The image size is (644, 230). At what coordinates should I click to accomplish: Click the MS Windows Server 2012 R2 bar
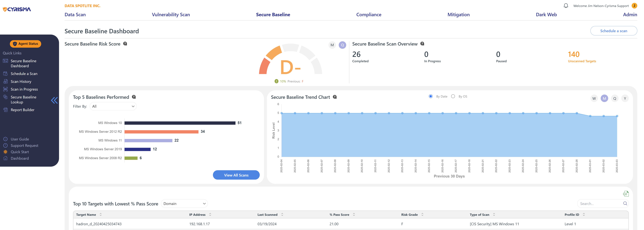pyautogui.click(x=161, y=132)
